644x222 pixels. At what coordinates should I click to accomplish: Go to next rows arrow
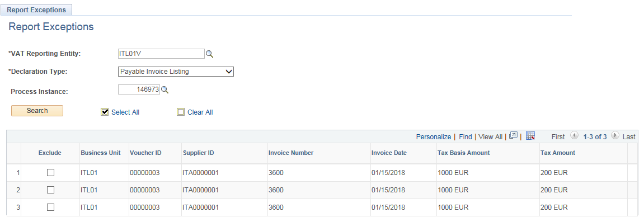[x=615, y=136]
